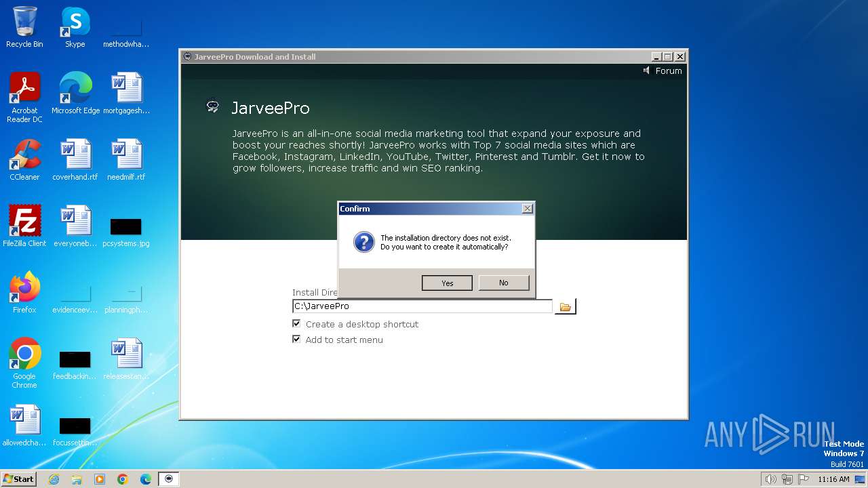Screen dimensions: 868x488
Task: Close the JarveePro Download and Install window
Action: pos(680,57)
